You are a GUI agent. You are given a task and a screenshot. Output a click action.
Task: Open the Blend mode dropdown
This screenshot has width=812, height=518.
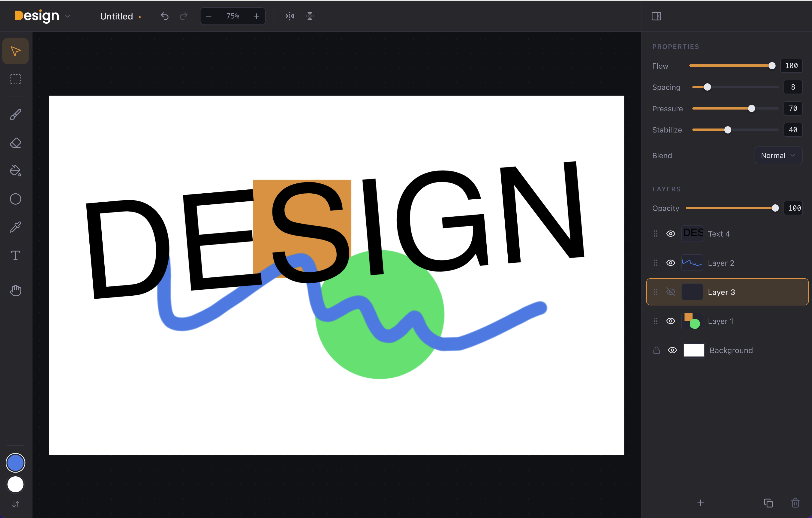(778, 155)
